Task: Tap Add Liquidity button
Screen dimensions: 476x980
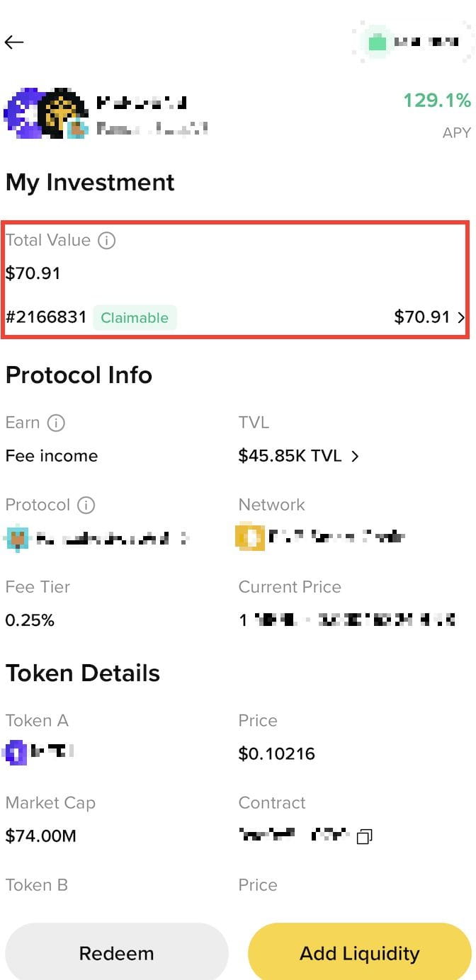Action: point(359,952)
